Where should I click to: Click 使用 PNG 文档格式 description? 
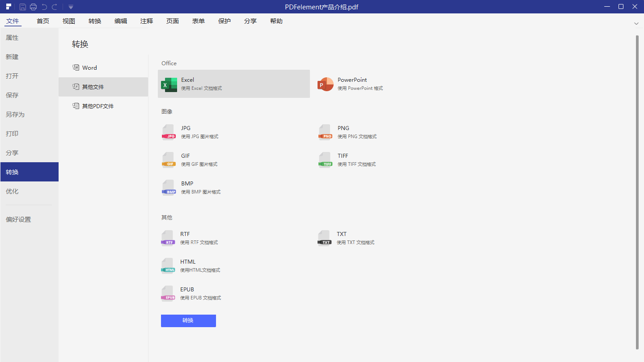(357, 137)
